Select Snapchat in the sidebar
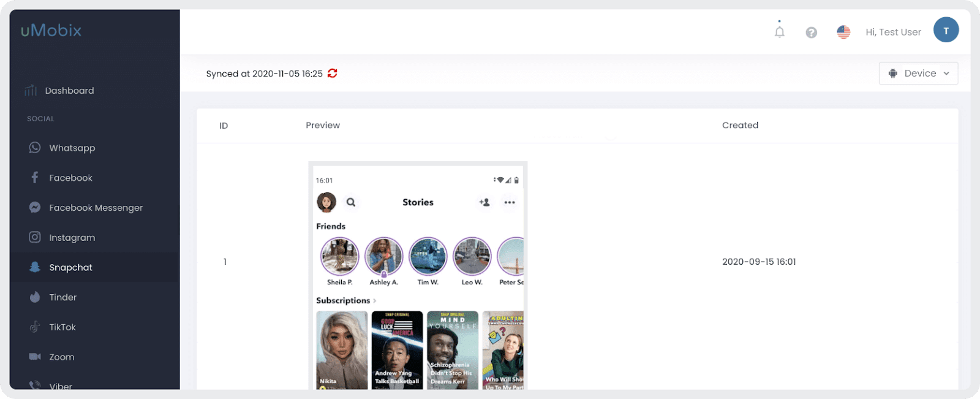 coord(70,267)
